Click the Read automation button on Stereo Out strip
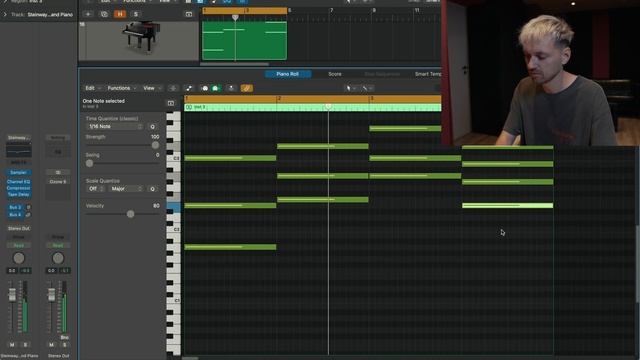 point(58,245)
